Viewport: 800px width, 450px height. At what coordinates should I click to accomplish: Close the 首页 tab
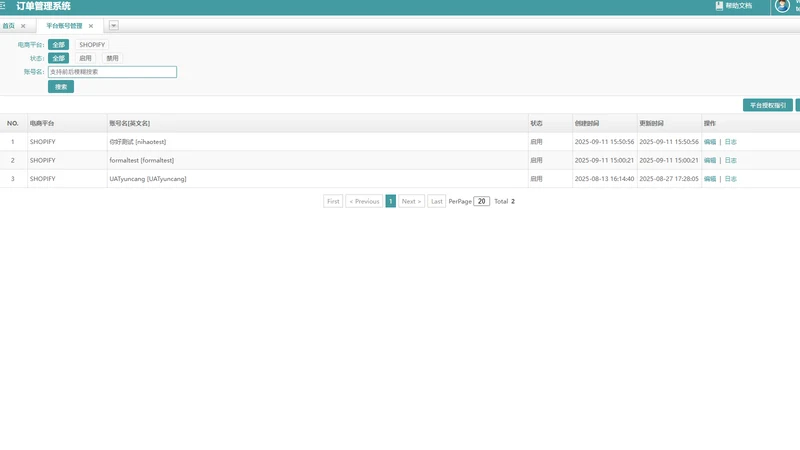pyautogui.click(x=23, y=26)
